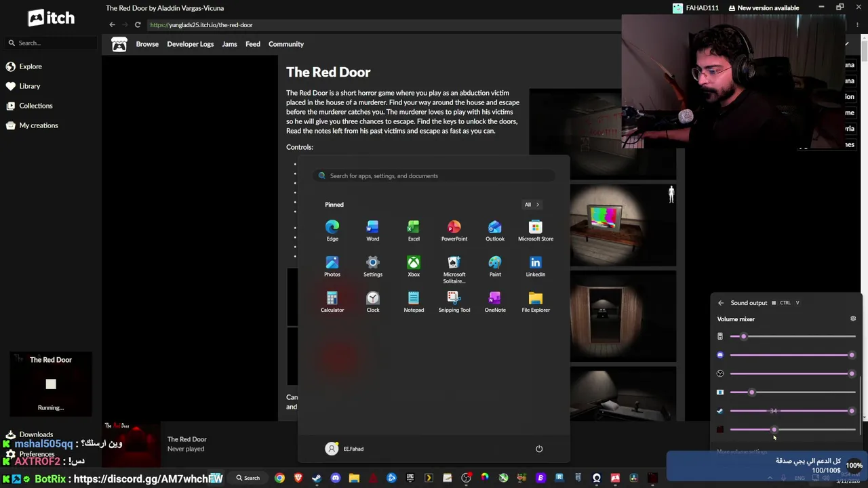Mute system sounds in volume mixer

(x=720, y=336)
